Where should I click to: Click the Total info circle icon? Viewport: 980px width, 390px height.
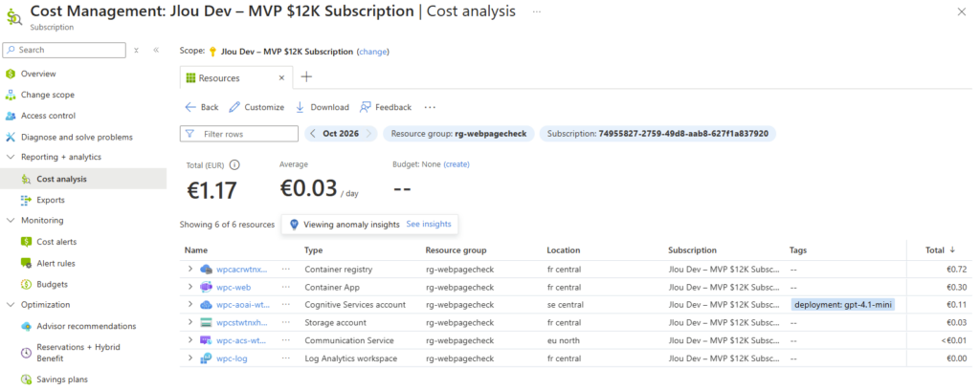pos(235,165)
